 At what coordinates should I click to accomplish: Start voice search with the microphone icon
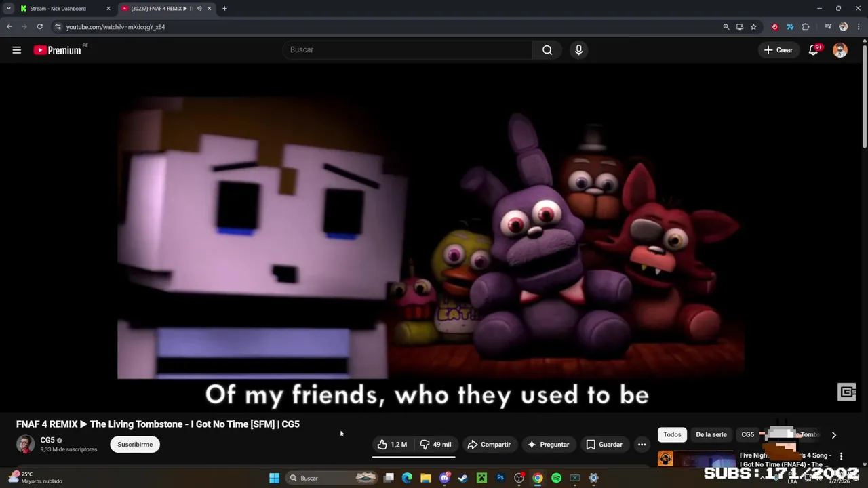578,49
